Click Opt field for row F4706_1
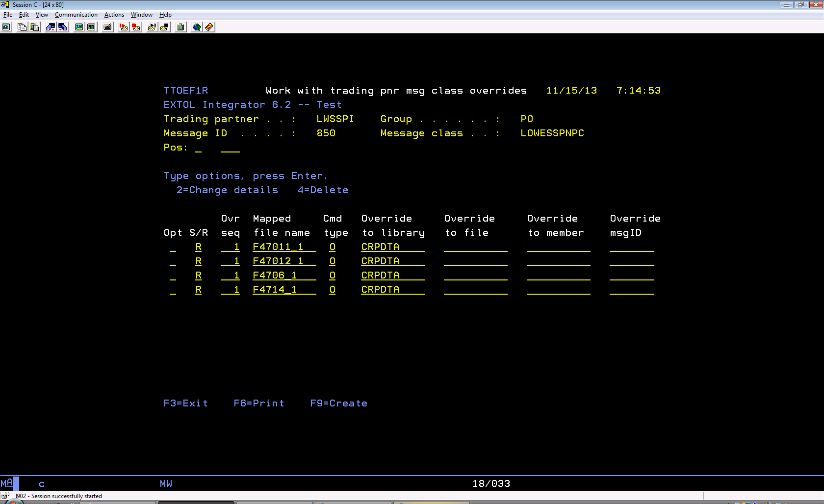824x504 pixels. pyautogui.click(x=173, y=276)
